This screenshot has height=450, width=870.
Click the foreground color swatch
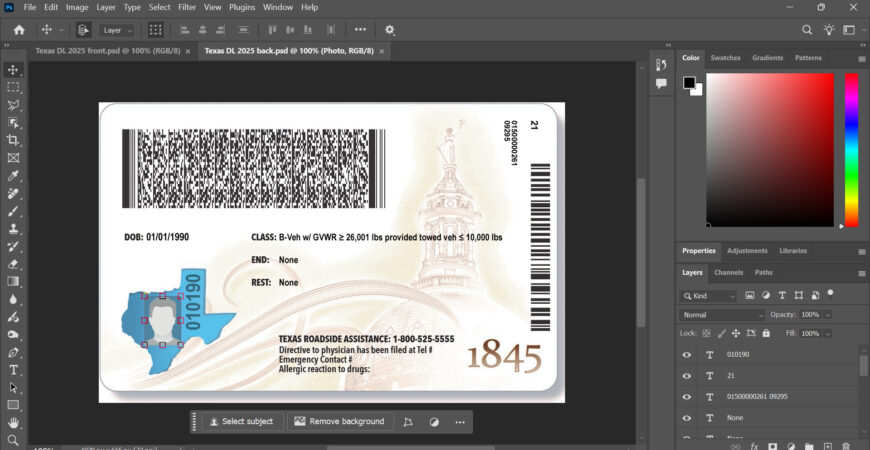(x=689, y=83)
